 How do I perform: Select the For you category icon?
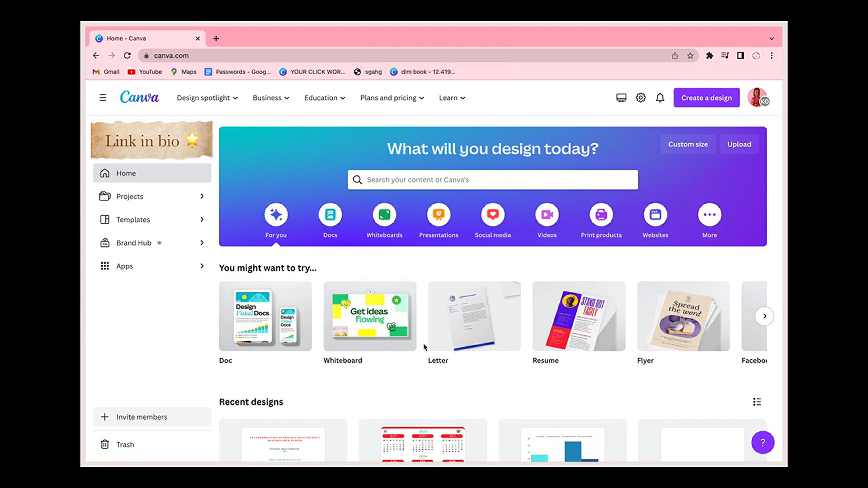click(x=276, y=215)
